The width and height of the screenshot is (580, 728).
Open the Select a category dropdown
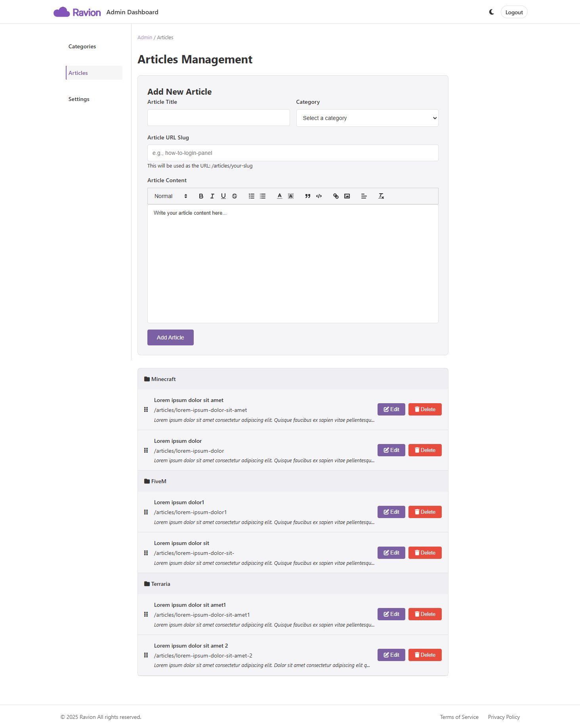pos(367,118)
